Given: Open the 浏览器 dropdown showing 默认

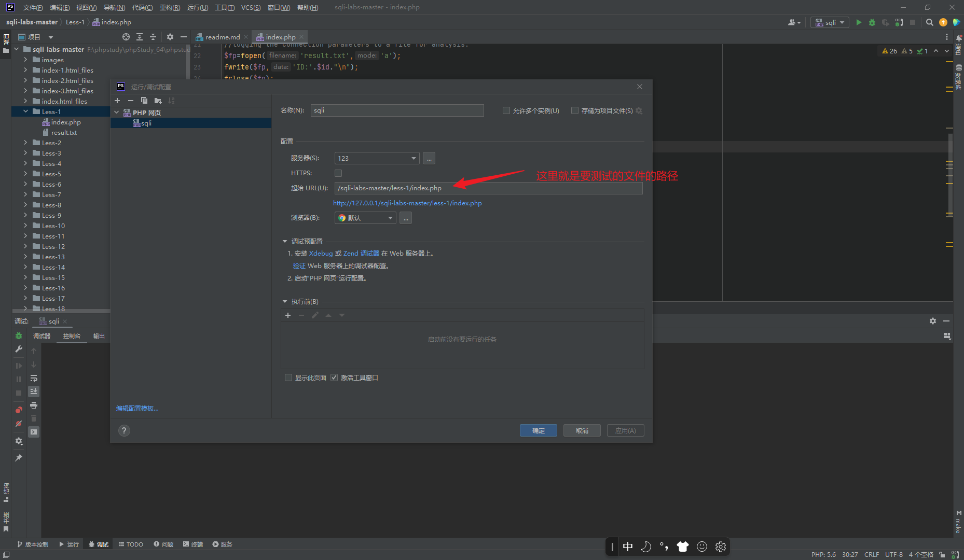Looking at the screenshot, I should click(365, 218).
